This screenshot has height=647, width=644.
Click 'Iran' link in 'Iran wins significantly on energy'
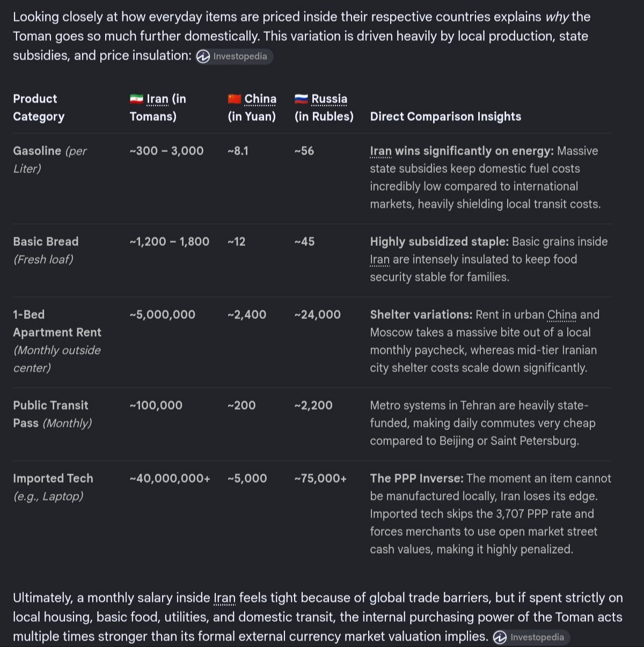380,151
